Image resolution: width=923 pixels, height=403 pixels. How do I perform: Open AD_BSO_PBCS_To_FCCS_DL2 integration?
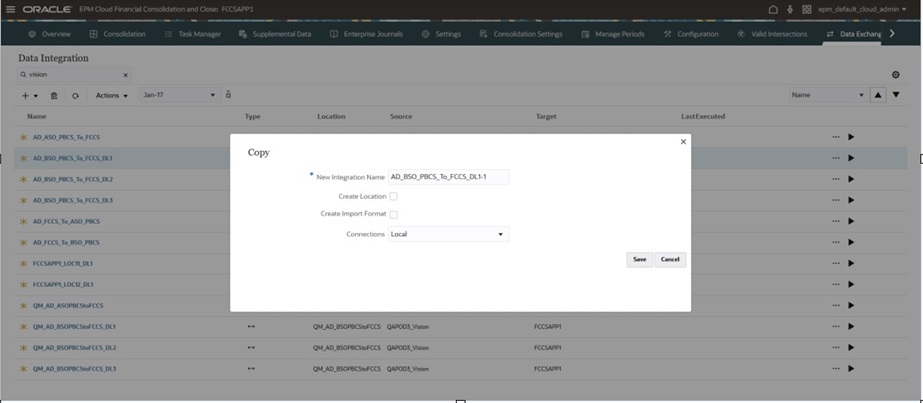coord(72,179)
